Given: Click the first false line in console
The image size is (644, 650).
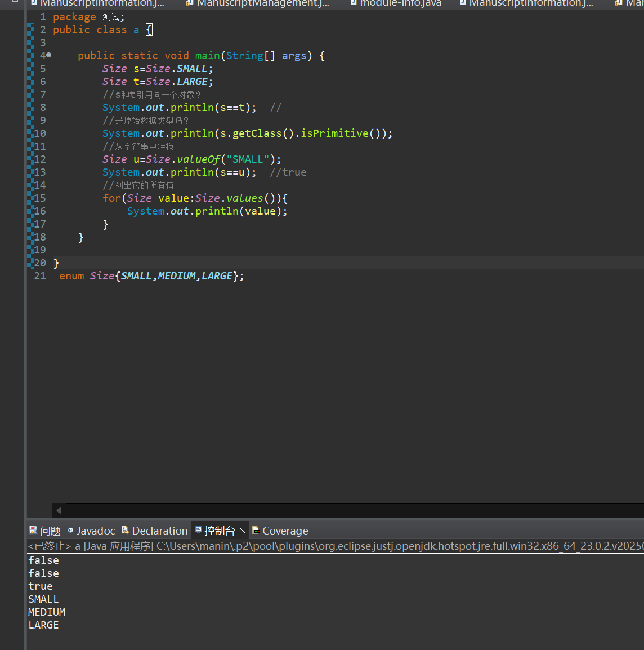Looking at the screenshot, I should coord(43,560).
